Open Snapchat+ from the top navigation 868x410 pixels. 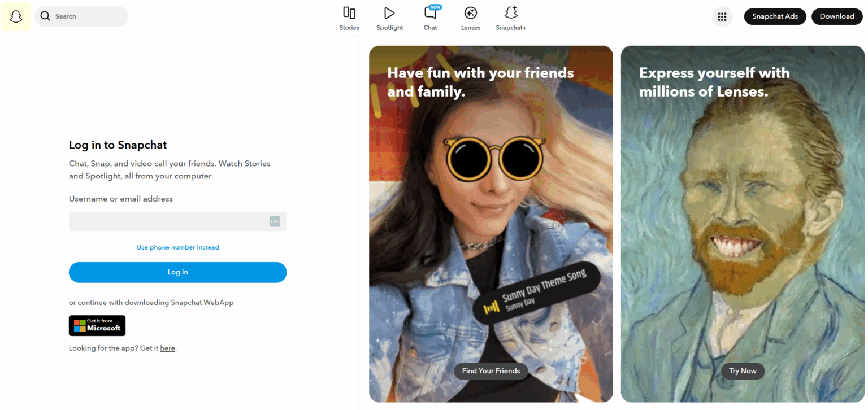tap(510, 16)
